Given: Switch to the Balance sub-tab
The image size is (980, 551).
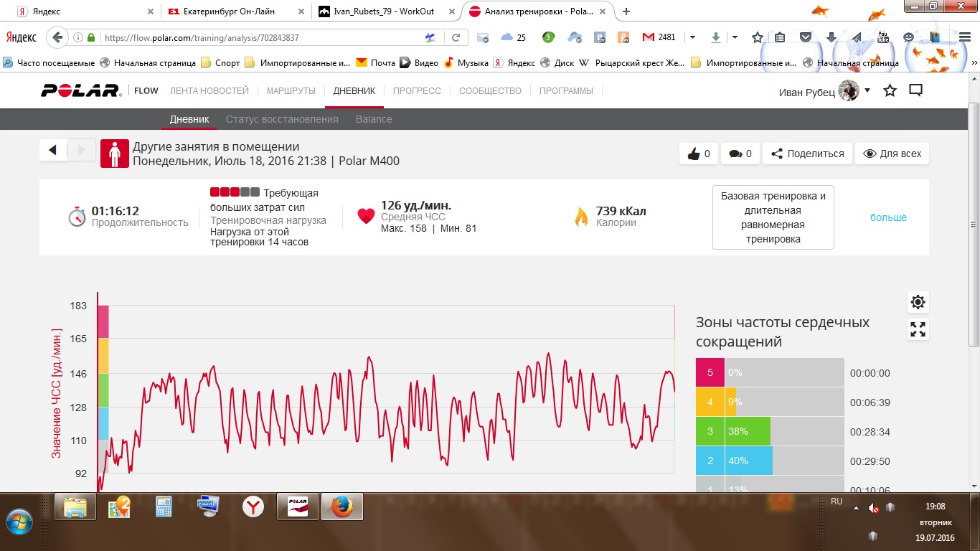Looking at the screenshot, I should click(x=374, y=119).
